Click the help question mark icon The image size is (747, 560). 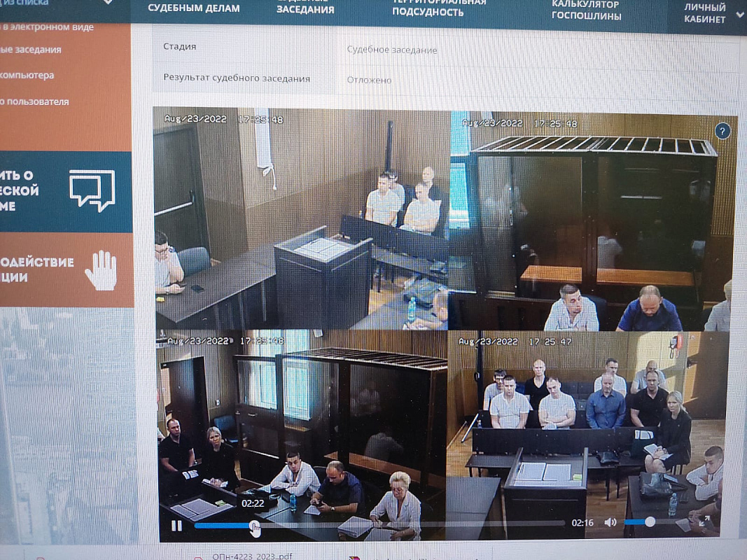pos(722,131)
